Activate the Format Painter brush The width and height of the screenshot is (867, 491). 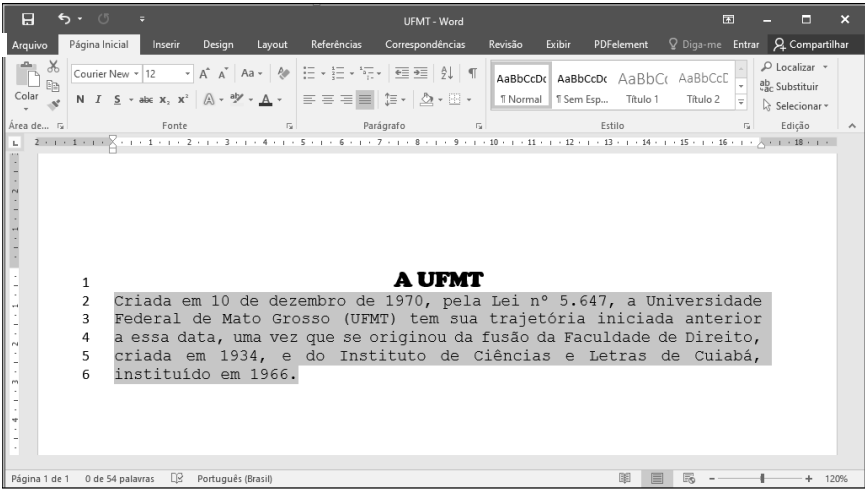[53, 104]
